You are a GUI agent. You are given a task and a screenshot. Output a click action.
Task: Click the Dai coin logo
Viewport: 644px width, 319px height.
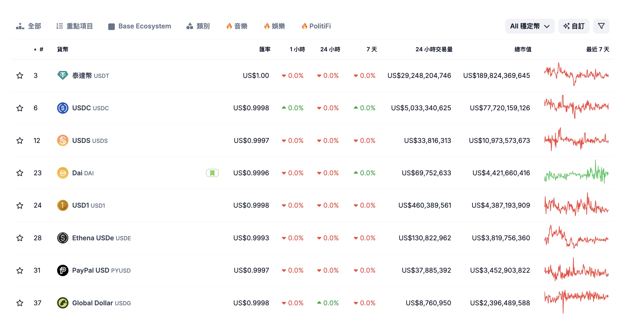pyautogui.click(x=63, y=173)
